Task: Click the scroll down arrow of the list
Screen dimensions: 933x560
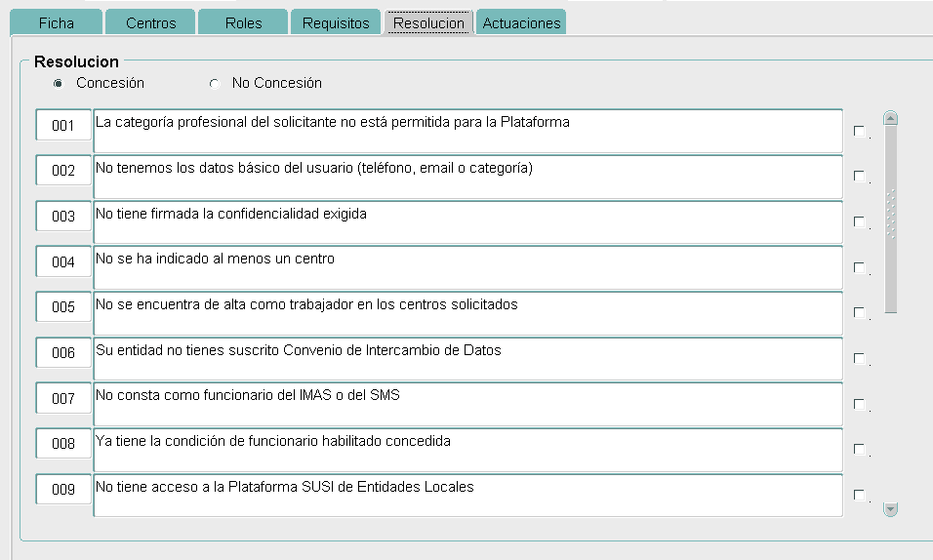Action: point(890,508)
